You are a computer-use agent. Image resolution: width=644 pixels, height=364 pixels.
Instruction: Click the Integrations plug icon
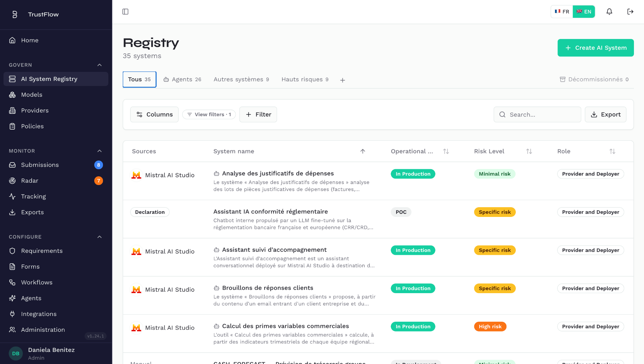[x=12, y=314]
